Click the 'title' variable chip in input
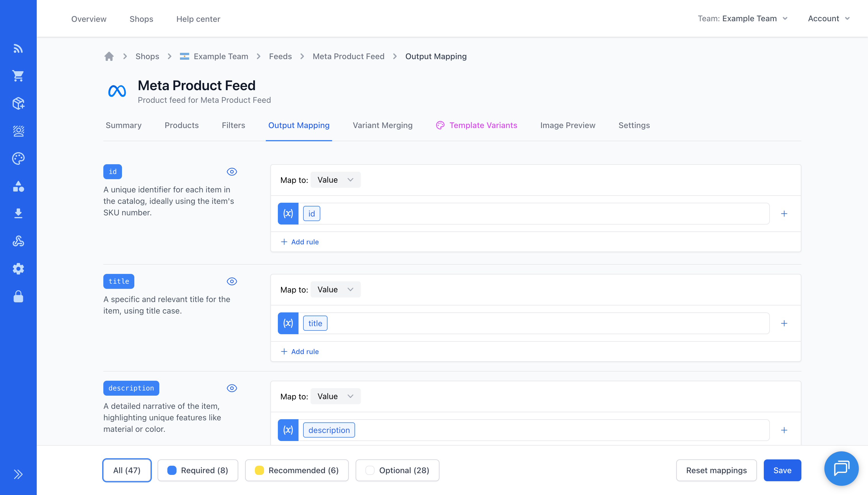 315,323
